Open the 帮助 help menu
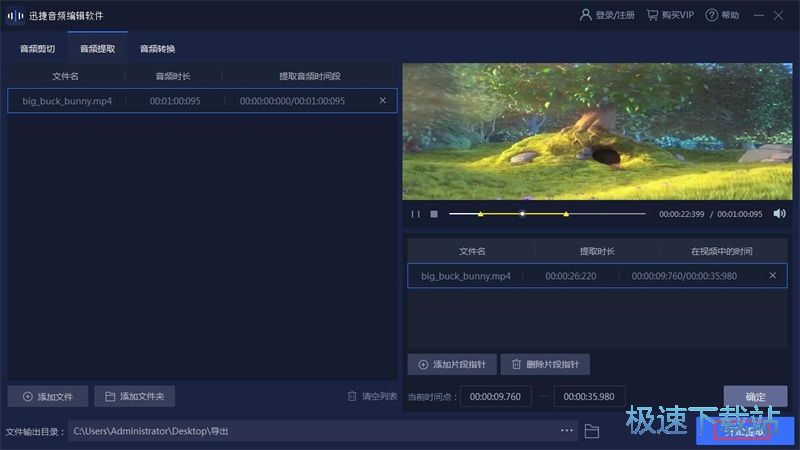This screenshot has height=450, width=800. click(x=722, y=15)
